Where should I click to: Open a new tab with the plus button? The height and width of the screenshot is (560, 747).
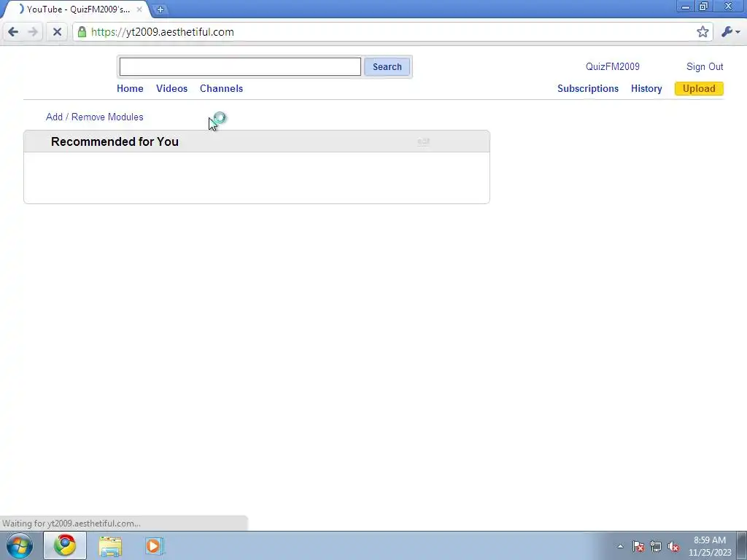160,9
